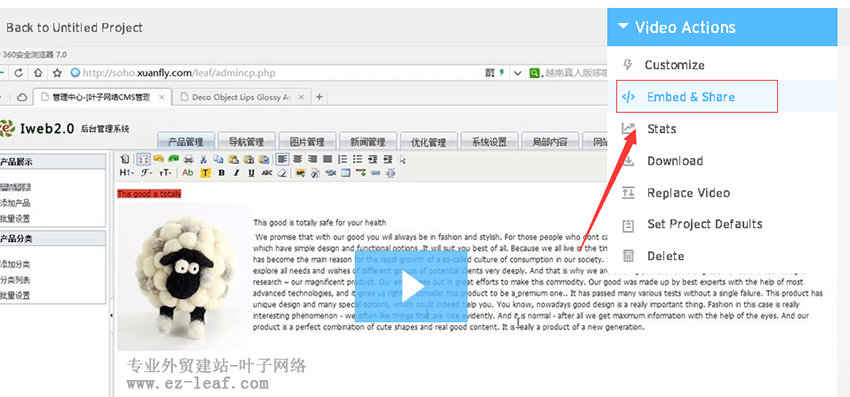Screen dimensions: 850x397
Task: Open the yellow T highlight color picker
Action: [205, 173]
